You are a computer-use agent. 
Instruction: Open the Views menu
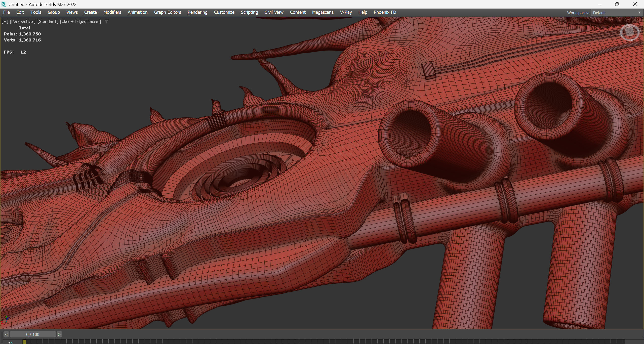[72, 12]
